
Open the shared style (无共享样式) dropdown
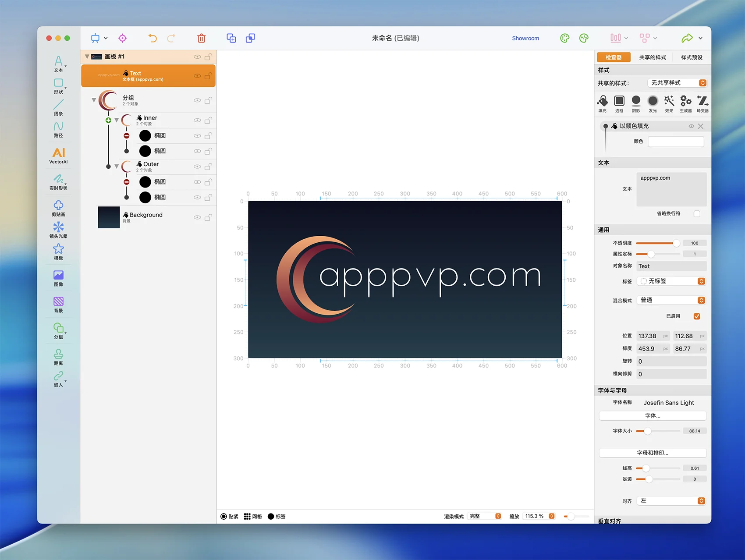[677, 83]
